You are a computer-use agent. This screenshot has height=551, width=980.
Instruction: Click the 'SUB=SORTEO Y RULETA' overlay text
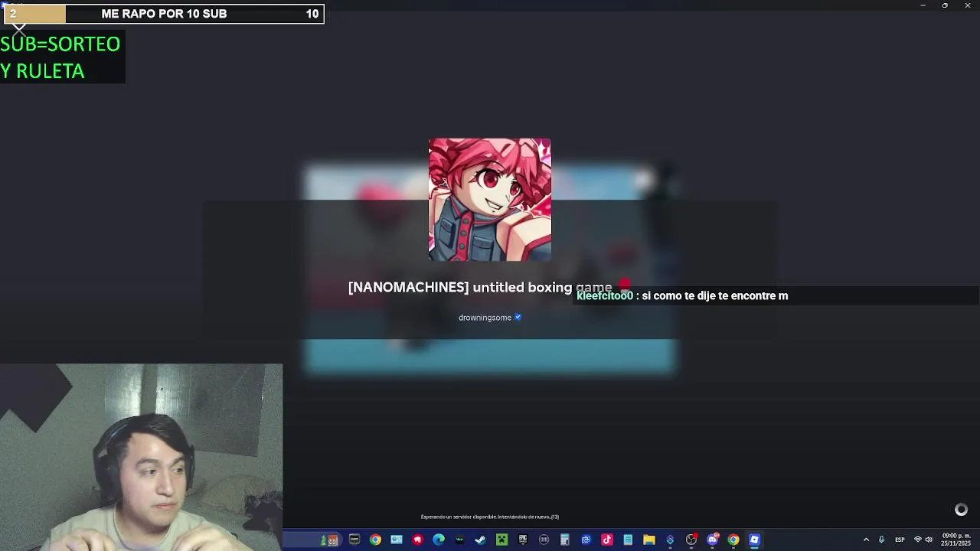(61, 57)
